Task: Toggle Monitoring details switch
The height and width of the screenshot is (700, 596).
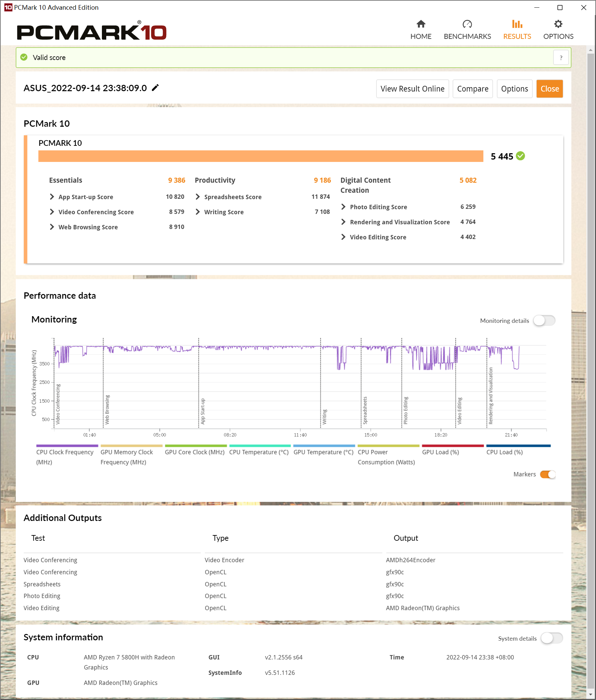Action: (544, 320)
